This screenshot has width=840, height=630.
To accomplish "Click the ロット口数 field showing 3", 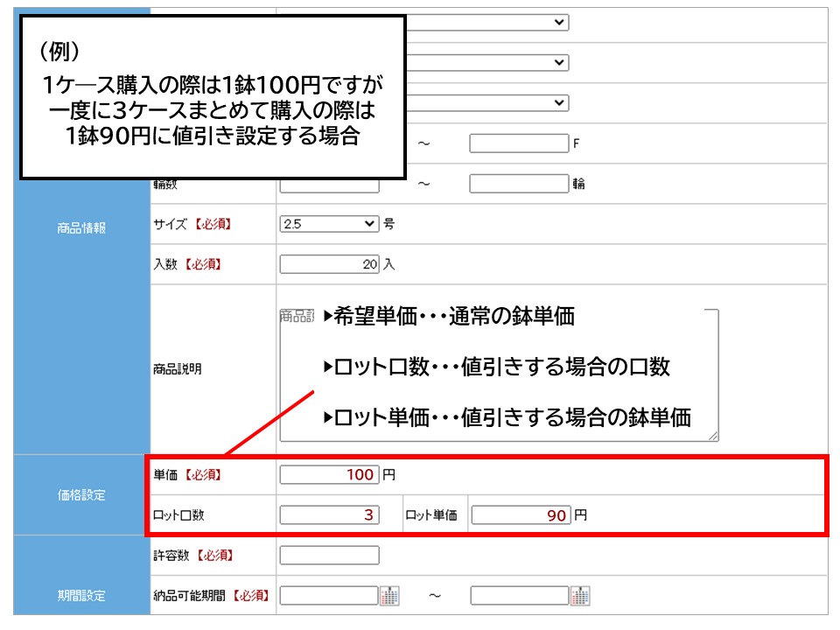I will 329,515.
